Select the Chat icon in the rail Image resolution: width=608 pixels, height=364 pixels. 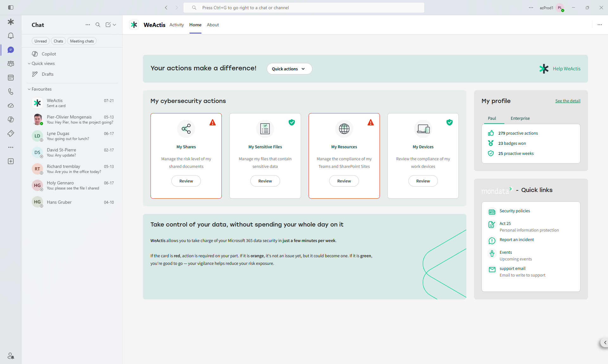pos(11,50)
